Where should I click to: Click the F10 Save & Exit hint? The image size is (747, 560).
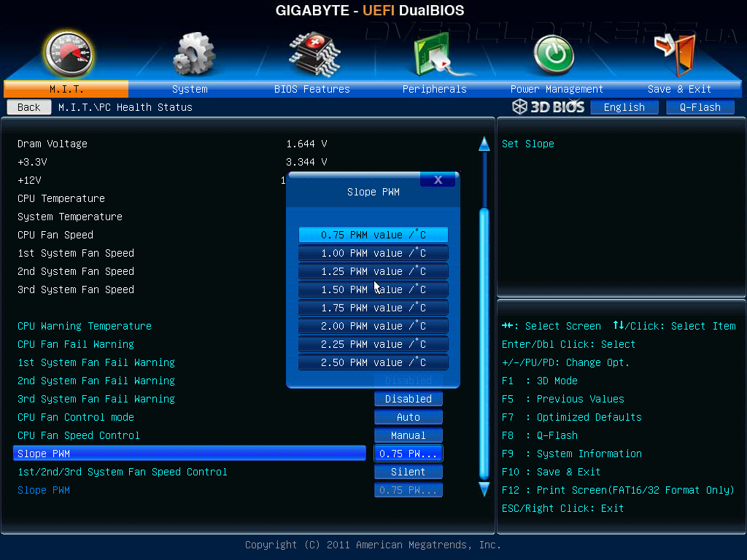[551, 472]
